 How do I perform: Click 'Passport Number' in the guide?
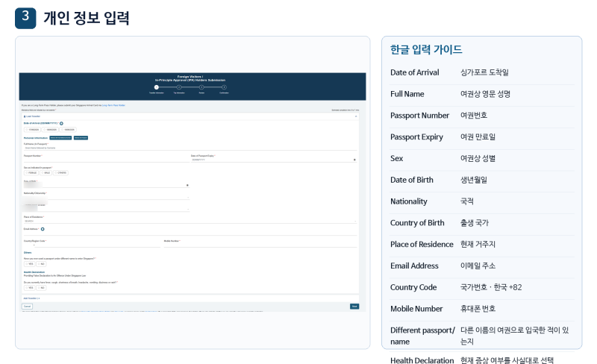click(x=419, y=116)
